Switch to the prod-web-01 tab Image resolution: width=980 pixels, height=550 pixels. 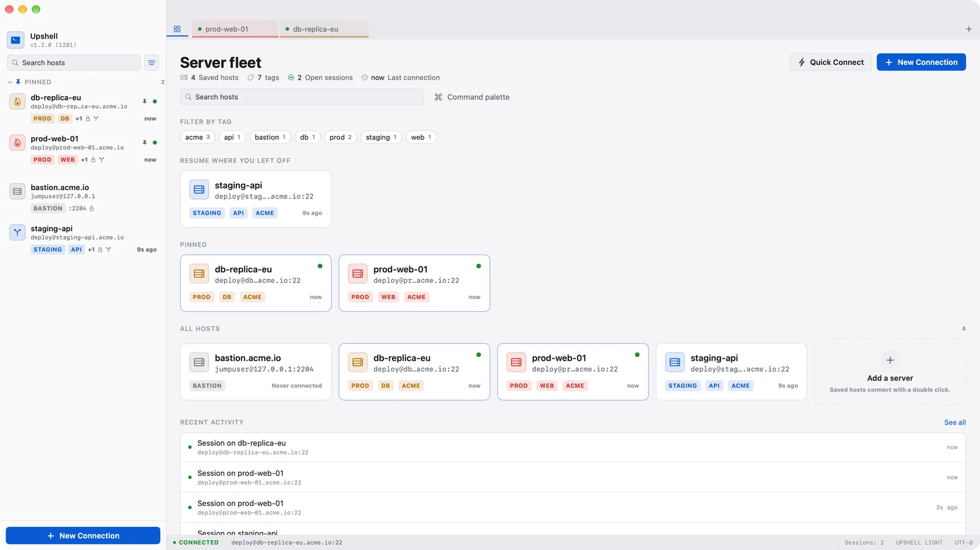click(235, 29)
